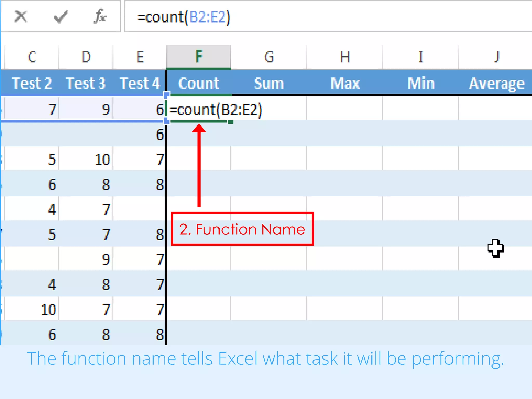Select the highlighted column F header
Image resolution: width=532 pixels, height=399 pixels.
pos(199,57)
